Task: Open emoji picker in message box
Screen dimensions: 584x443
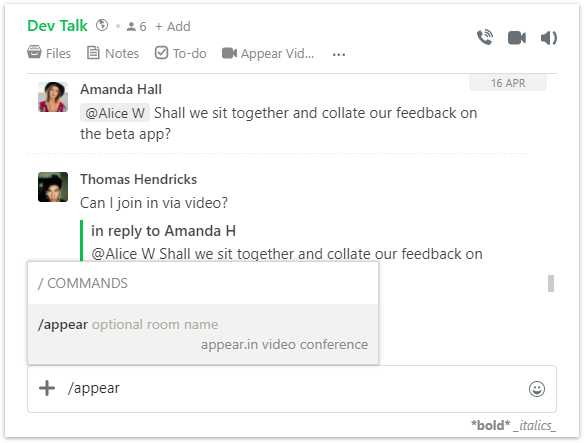Action: 537,389
